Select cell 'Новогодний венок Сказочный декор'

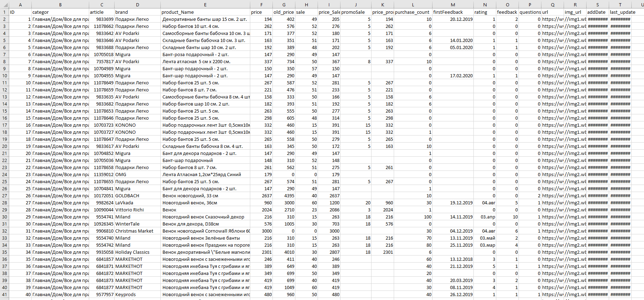click(x=205, y=217)
